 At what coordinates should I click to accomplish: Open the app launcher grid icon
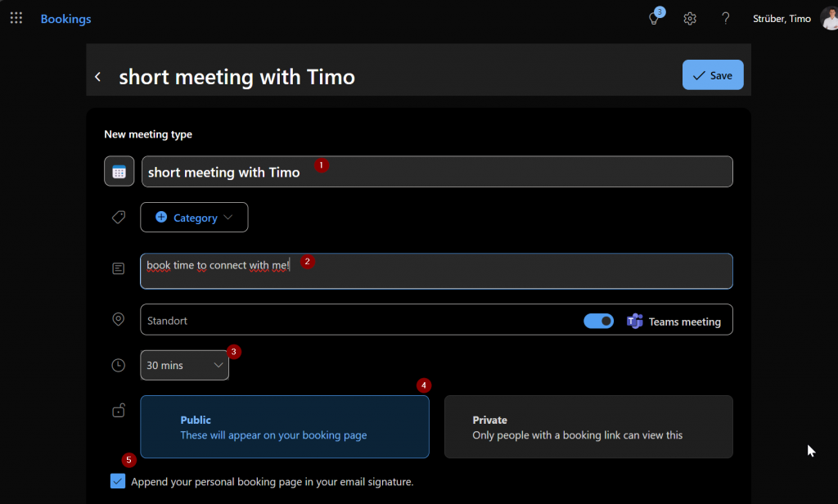[x=16, y=18]
